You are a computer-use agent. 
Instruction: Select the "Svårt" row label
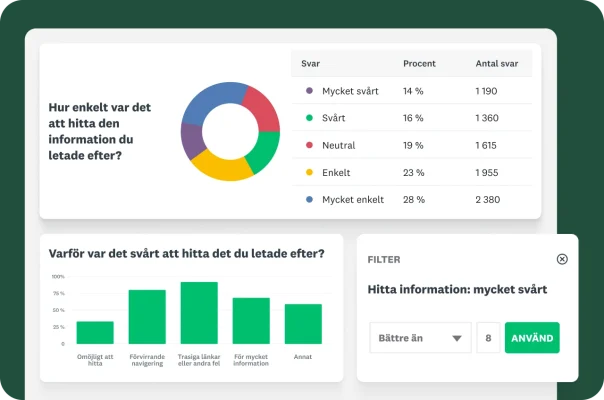click(334, 118)
